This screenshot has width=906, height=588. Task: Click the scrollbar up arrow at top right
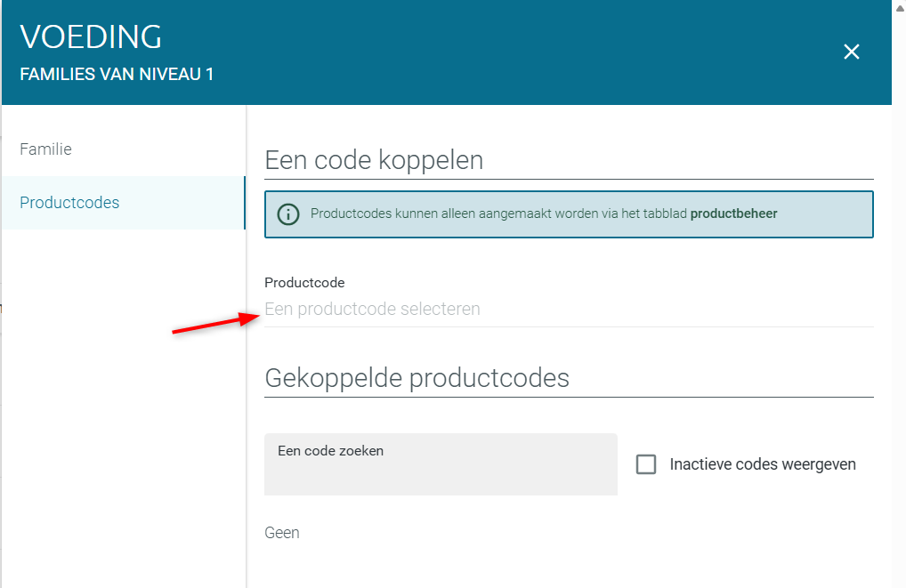coord(900,7)
